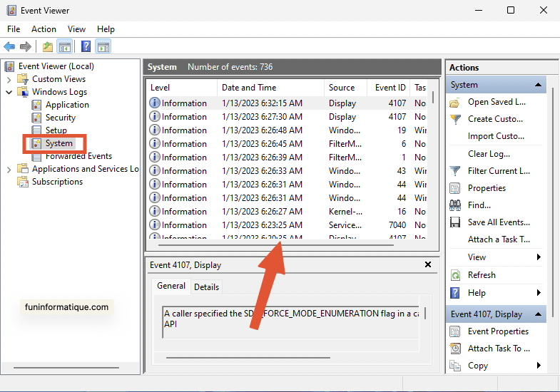The width and height of the screenshot is (560, 392).
Task: Open Event Properties in the Actions pane
Action: click(498, 331)
